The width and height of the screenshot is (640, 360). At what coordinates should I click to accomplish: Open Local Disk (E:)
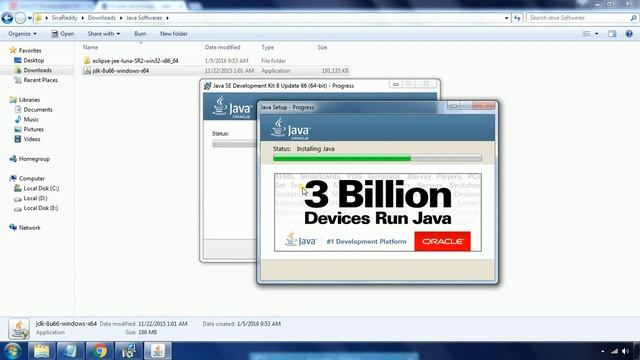tap(36, 208)
